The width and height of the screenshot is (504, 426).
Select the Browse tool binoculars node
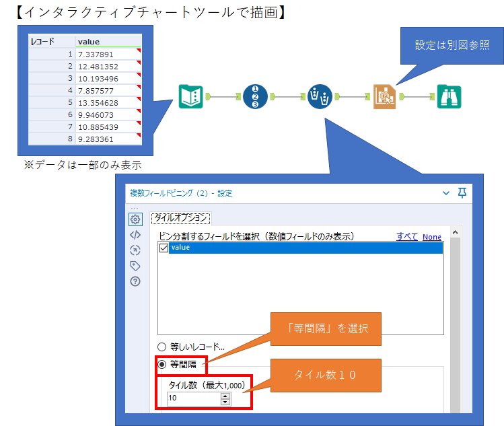click(449, 96)
